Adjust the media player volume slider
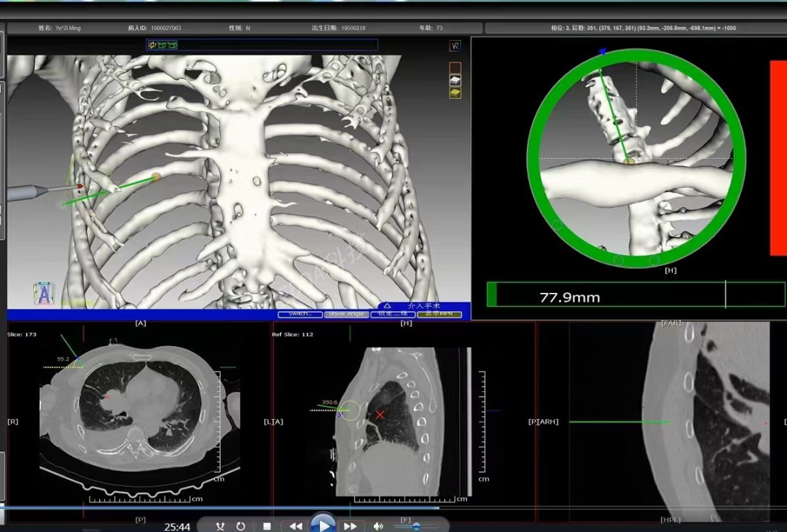 [416, 526]
